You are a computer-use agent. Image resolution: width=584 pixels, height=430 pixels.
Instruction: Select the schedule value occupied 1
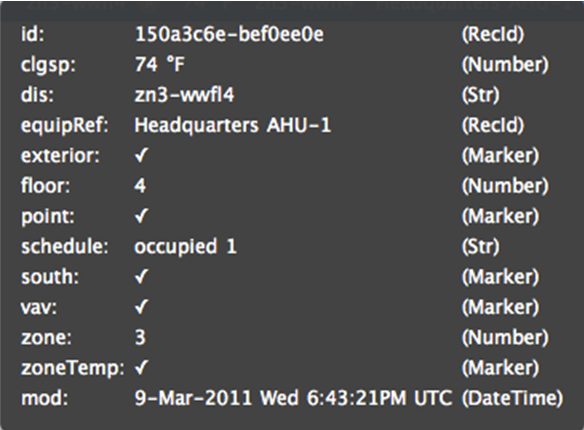185,246
